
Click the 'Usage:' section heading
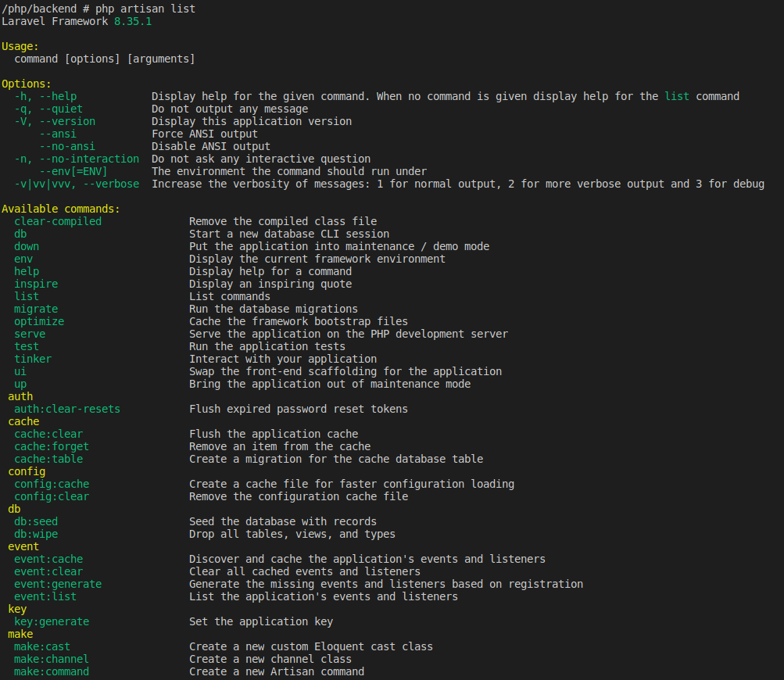pos(20,46)
